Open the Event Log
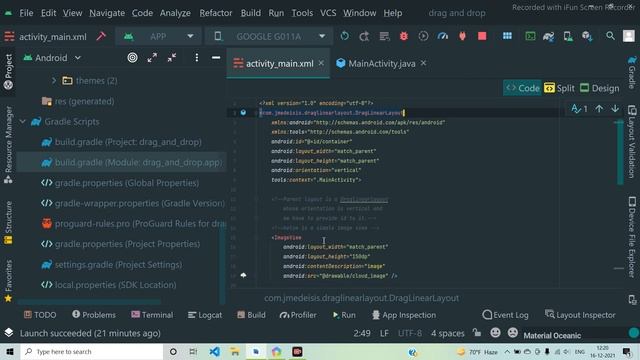This screenshot has width=640, height=360. 505,315
